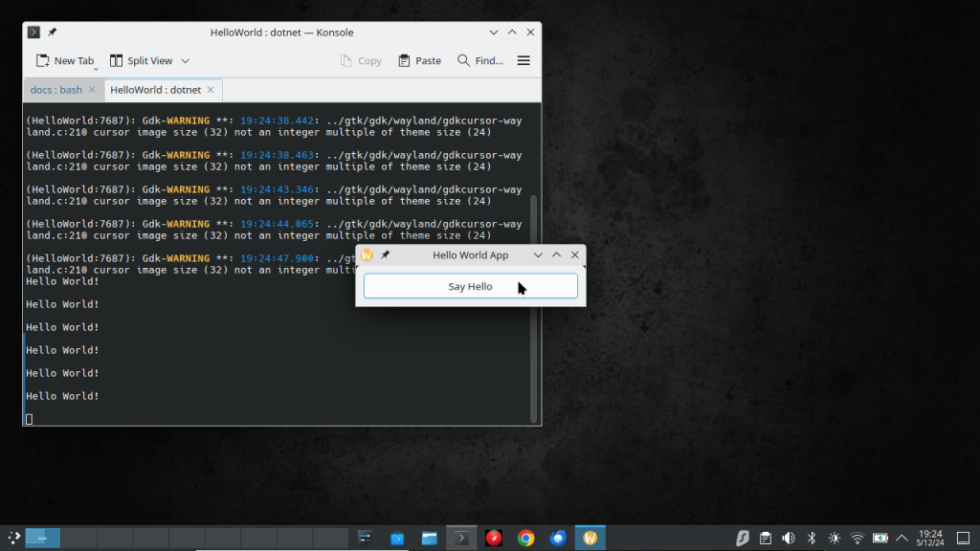Toggle Bluetooth from the system tray
The image size is (980, 551).
811,538
